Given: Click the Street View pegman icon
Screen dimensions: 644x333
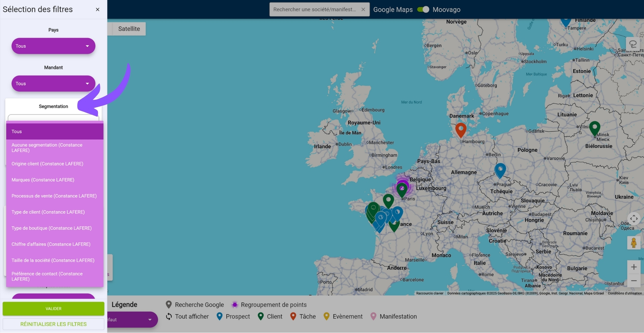Looking at the screenshot, I should click(634, 243).
